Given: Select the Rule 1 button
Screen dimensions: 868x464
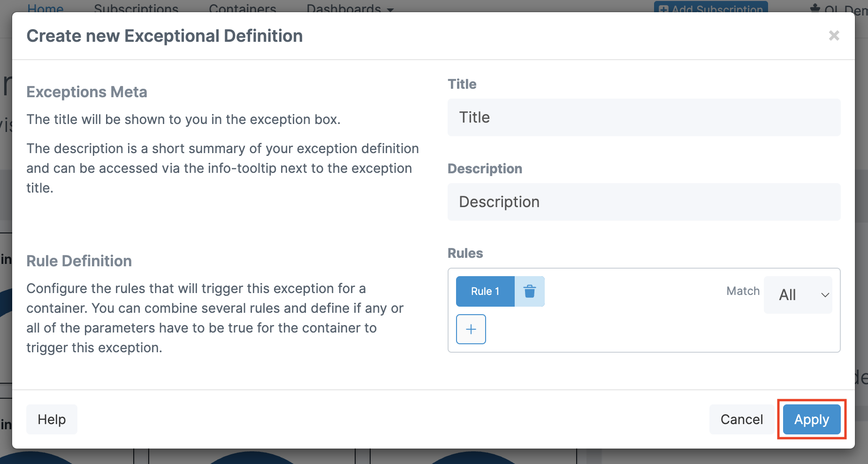Looking at the screenshot, I should coord(485,291).
